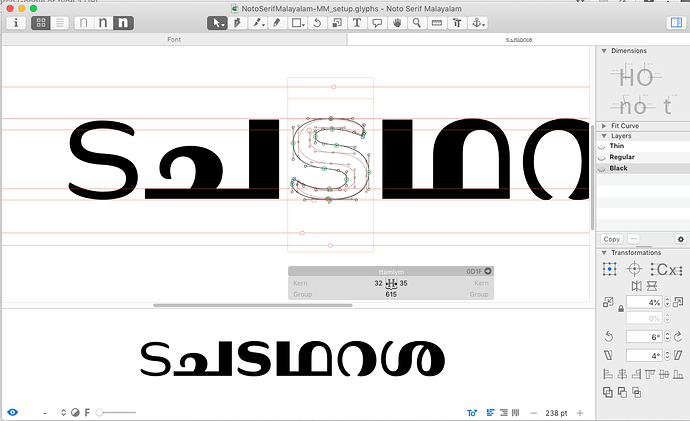Zoom in with the plus button
This screenshot has width=690, height=421.
[580, 413]
